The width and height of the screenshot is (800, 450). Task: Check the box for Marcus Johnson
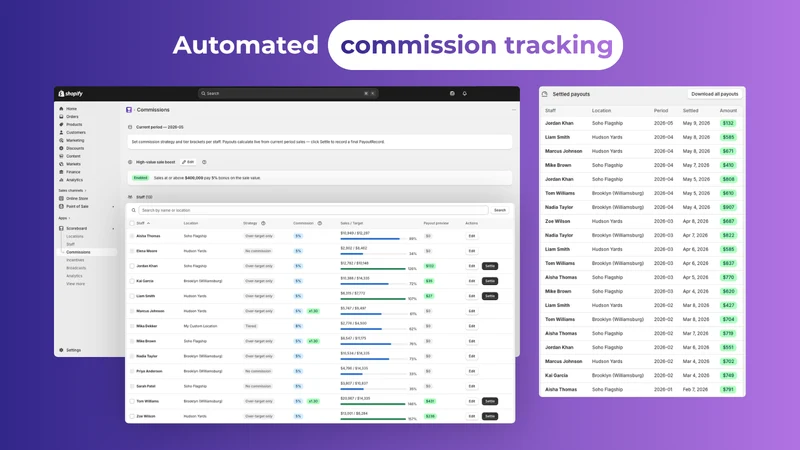pyautogui.click(x=132, y=311)
